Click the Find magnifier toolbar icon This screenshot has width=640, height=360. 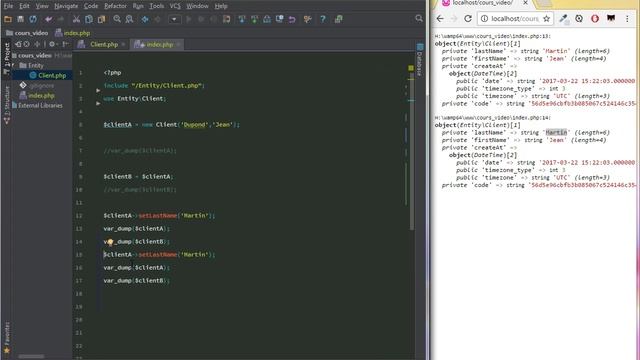pos(117,19)
